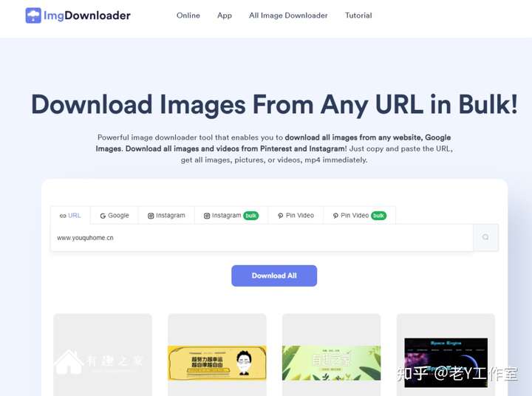The width and height of the screenshot is (532, 396).
Task: Switch to the Instagram tab without bulk badge
Action: (x=166, y=216)
